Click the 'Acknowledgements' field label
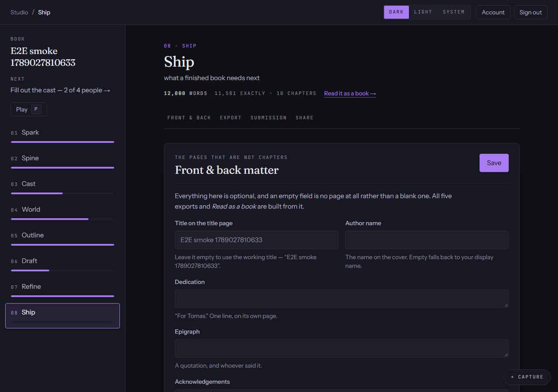Image resolution: width=558 pixels, height=392 pixels. pos(202,382)
